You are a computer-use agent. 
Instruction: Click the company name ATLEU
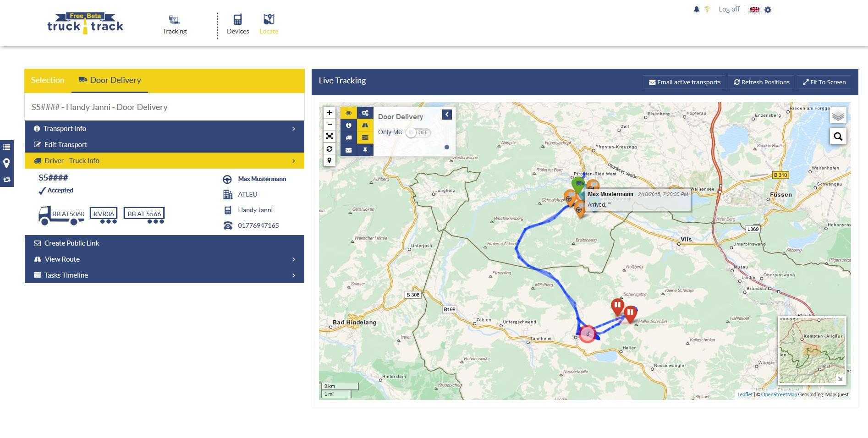pos(247,194)
